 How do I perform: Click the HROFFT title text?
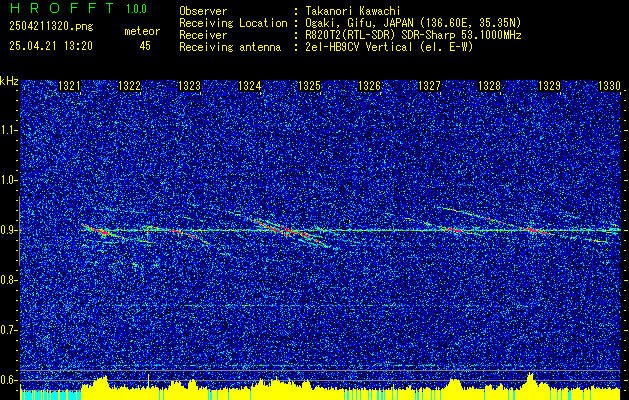click(61, 8)
